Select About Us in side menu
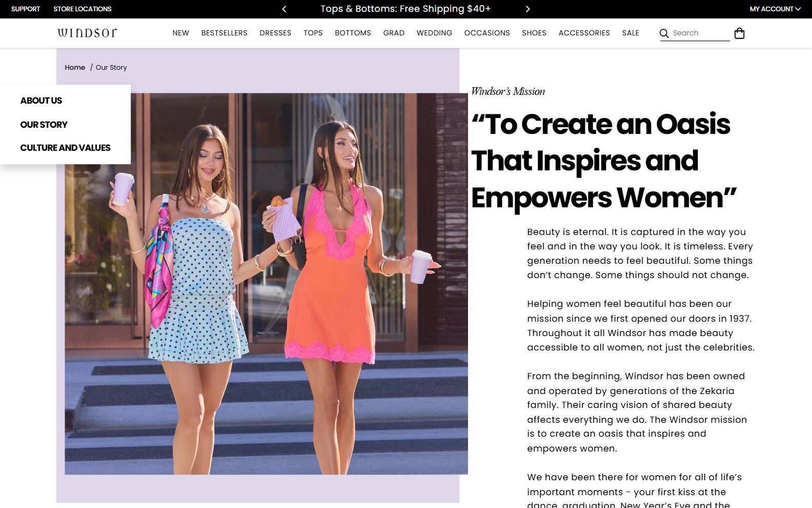Screen dimensions: 812x508 [x=41, y=101]
